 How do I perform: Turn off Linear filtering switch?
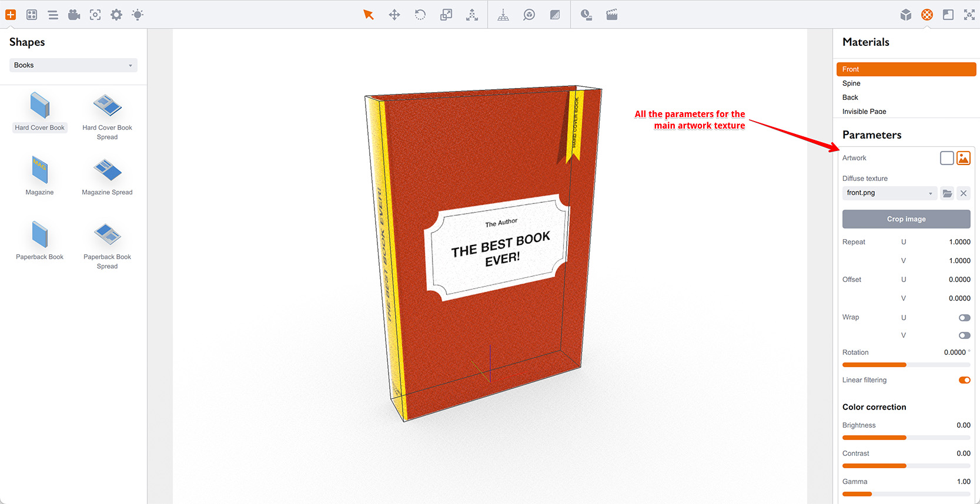point(964,380)
